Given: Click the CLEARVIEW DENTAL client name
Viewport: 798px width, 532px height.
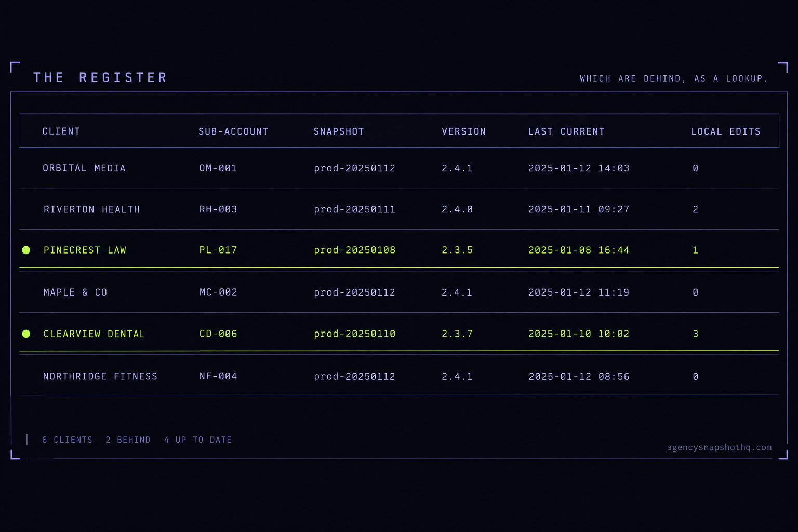Looking at the screenshot, I should [x=94, y=334].
